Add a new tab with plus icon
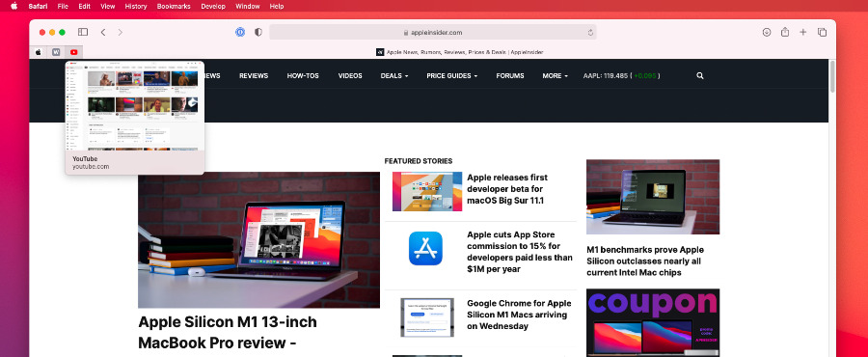 (x=802, y=32)
